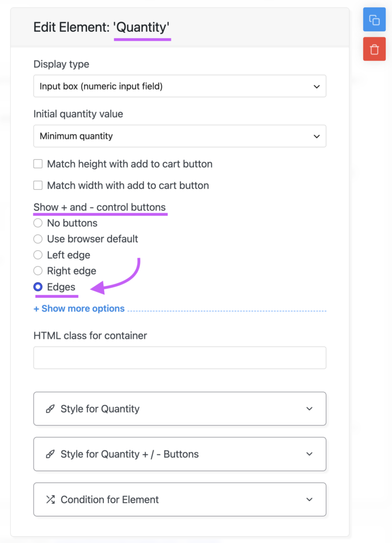The height and width of the screenshot is (543, 392).
Task: Enable Match height with add to cart button
Action: [38, 164]
